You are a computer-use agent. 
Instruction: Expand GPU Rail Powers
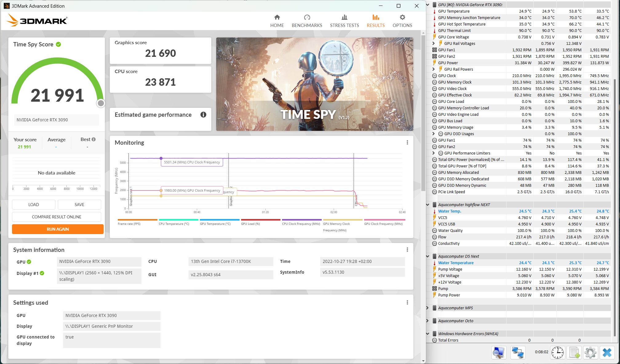[434, 69]
